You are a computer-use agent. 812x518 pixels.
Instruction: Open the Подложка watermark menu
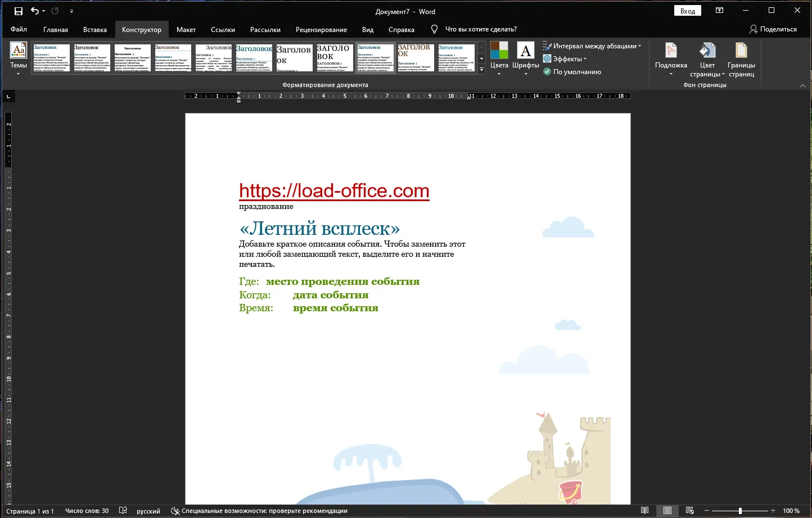[671, 59]
